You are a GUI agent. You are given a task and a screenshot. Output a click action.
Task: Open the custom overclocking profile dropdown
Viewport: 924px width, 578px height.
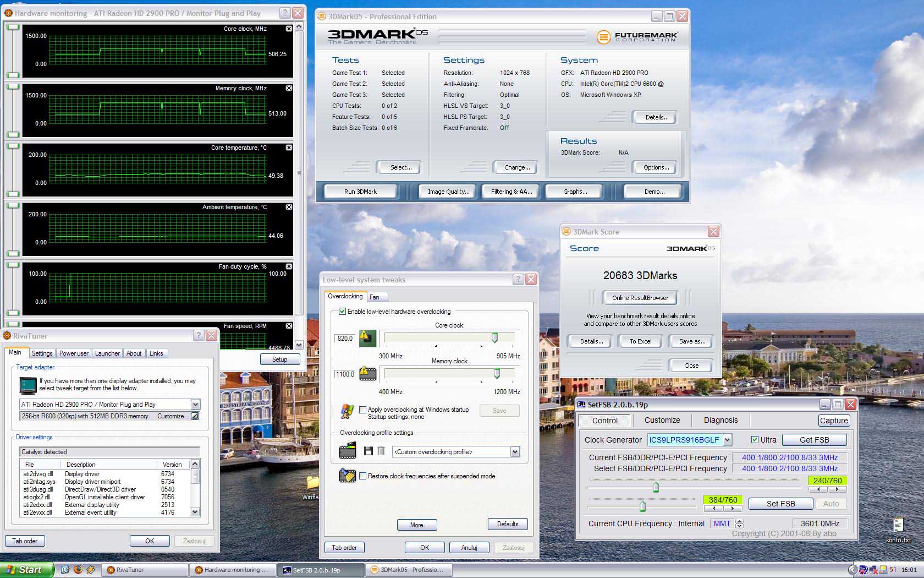515,452
